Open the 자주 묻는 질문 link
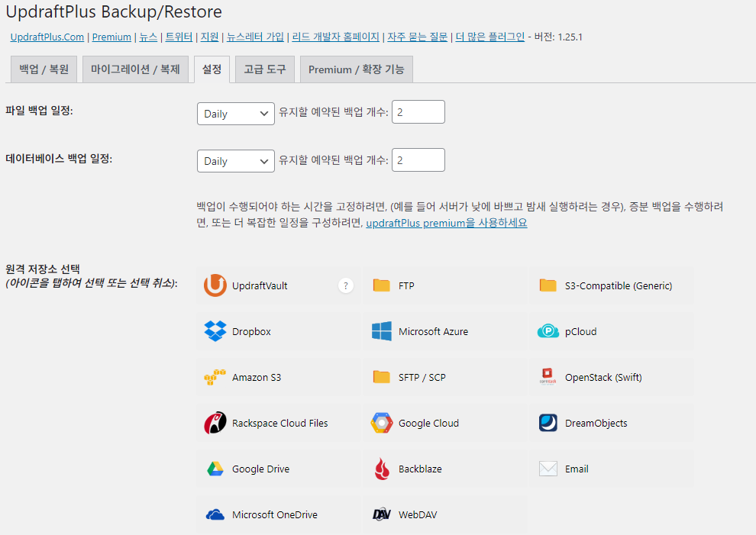 pos(418,37)
